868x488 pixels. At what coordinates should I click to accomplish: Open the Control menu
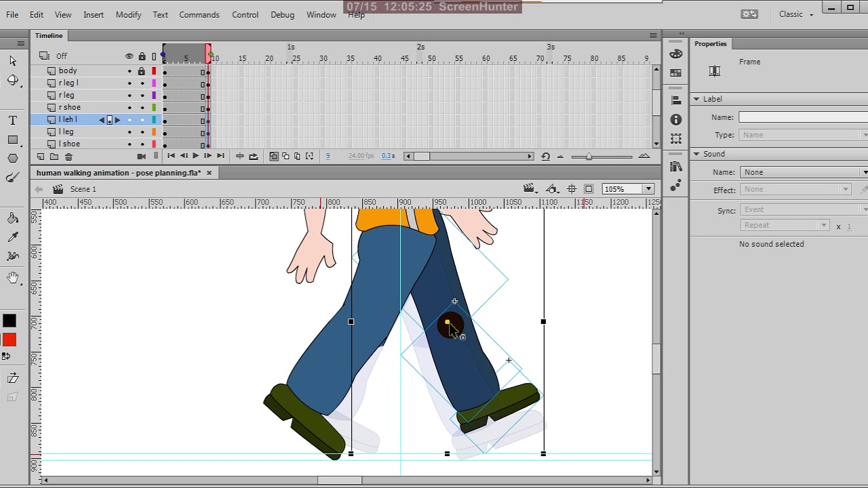coord(245,14)
